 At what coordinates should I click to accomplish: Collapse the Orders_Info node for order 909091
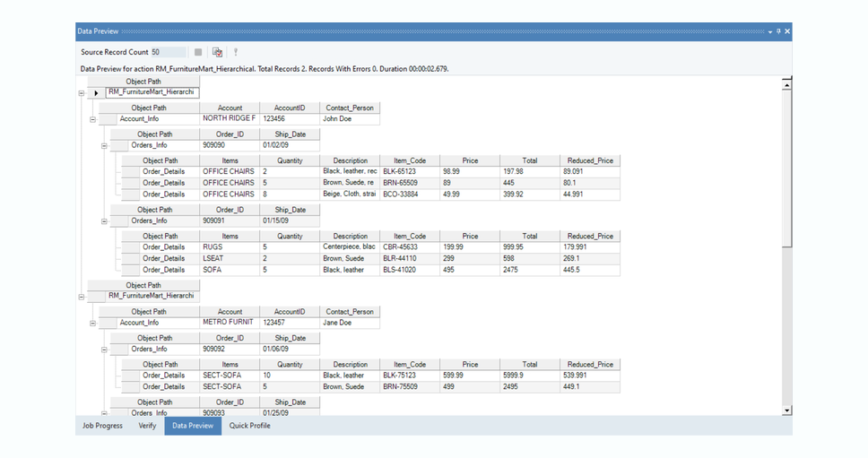pyautogui.click(x=103, y=221)
